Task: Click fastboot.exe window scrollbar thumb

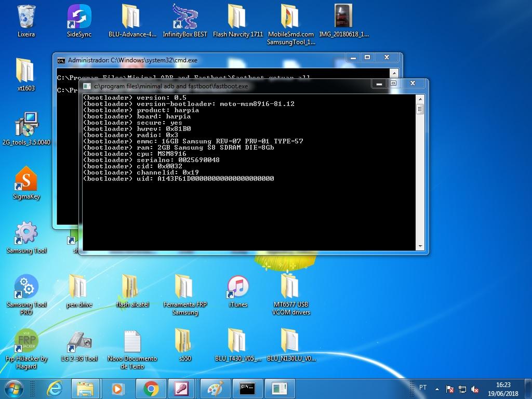Action: point(420,109)
